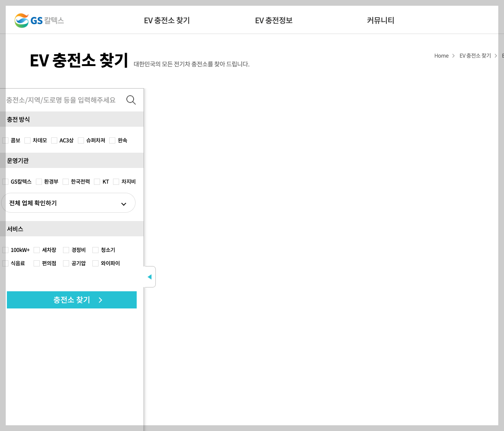
Task: Open the EV 충전정보 menu
Action: click(x=274, y=20)
